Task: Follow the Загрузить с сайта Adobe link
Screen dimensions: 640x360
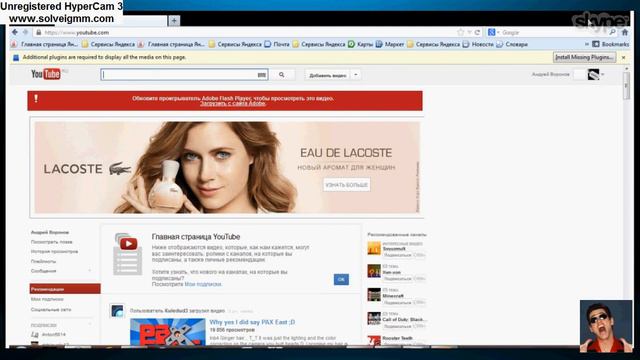Action: point(233,104)
